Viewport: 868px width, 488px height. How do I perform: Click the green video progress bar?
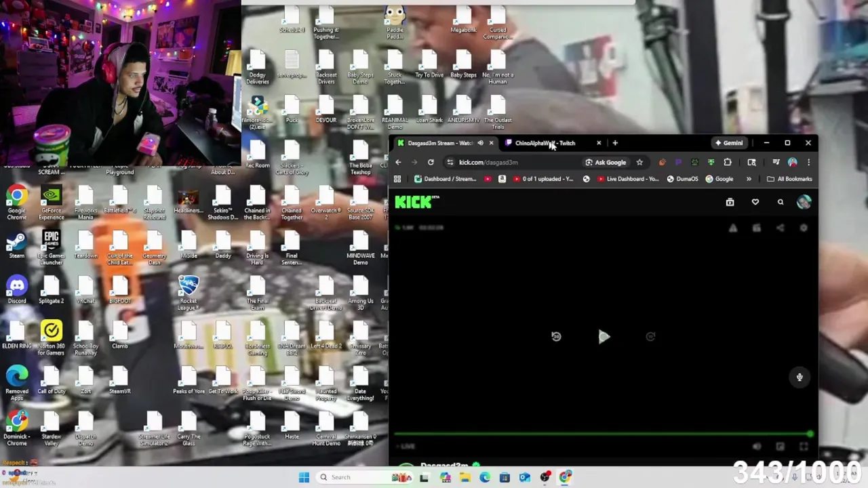click(603, 434)
